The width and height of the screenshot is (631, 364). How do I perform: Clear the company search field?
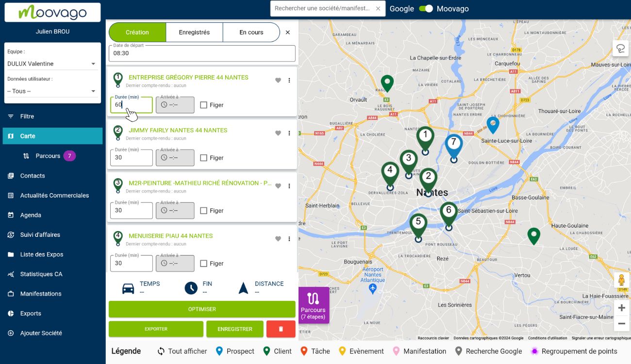pyautogui.click(x=378, y=8)
